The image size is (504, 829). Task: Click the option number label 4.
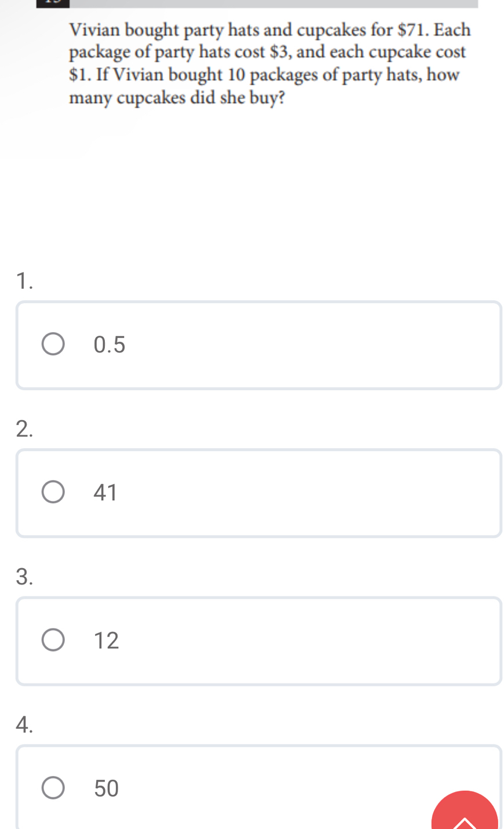point(24,724)
